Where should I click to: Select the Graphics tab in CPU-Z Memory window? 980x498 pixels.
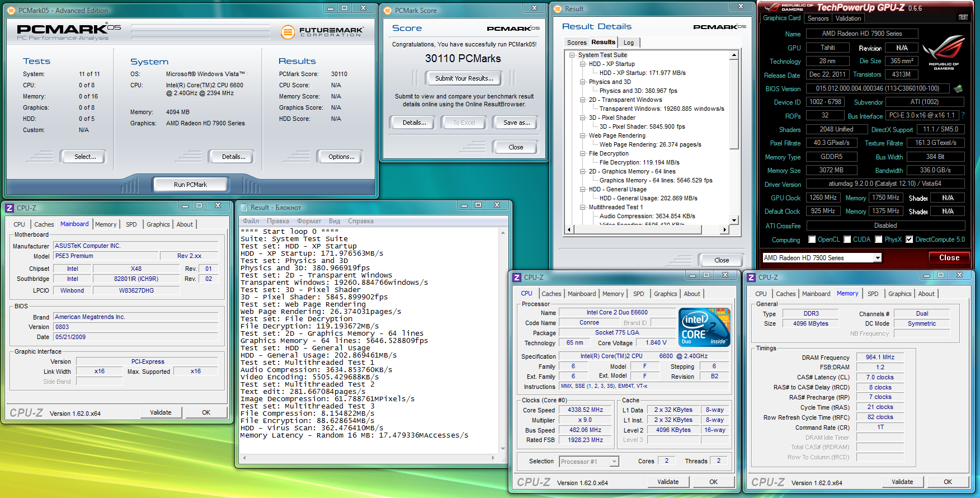coord(899,294)
